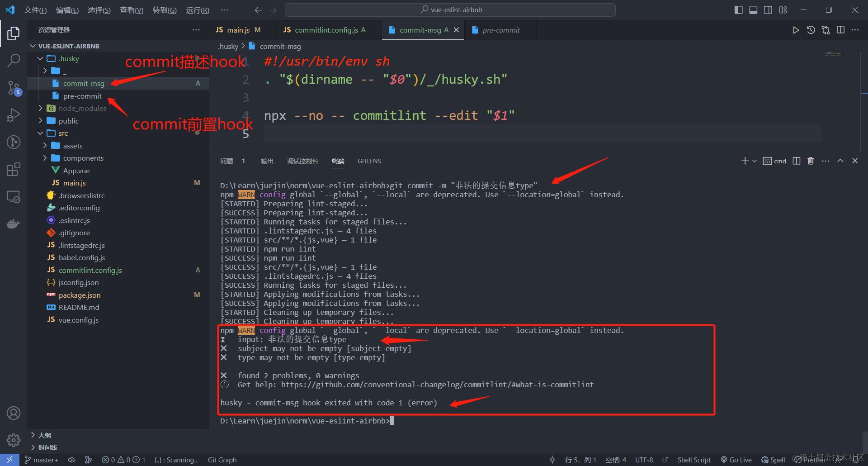The width and height of the screenshot is (868, 466).
Task: Open the Accounts menu
Action: pos(14,413)
